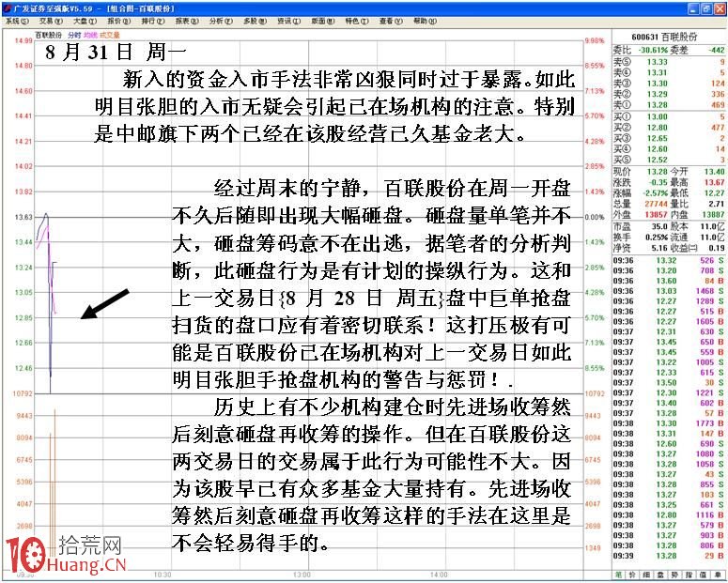Switch to the 指 tab at panel bottom
Screen dimensions: 728x583
click(689, 575)
